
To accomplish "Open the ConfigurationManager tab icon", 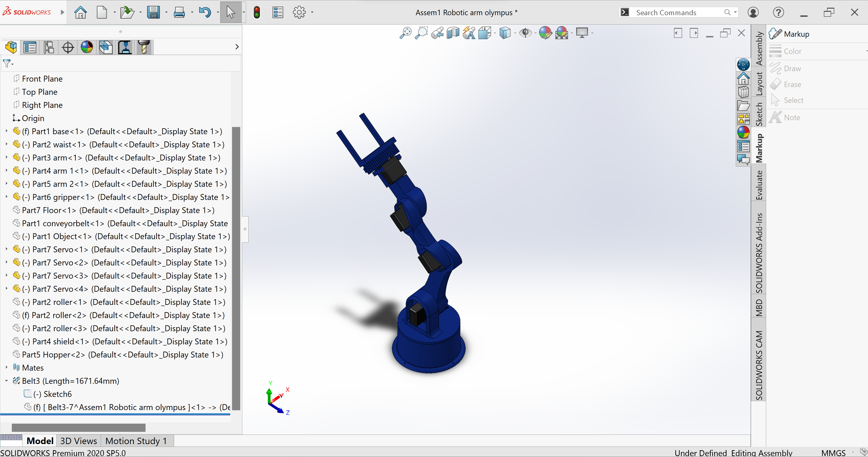I will (49, 47).
